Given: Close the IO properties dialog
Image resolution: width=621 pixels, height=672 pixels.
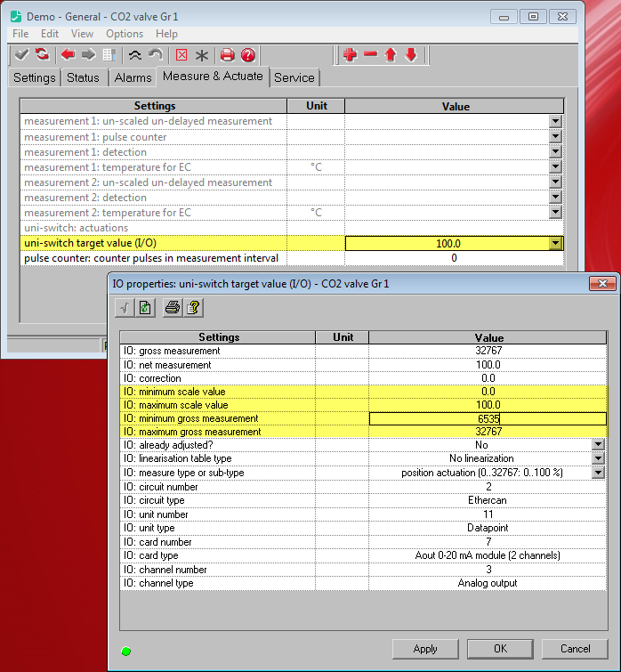Looking at the screenshot, I should [602, 283].
